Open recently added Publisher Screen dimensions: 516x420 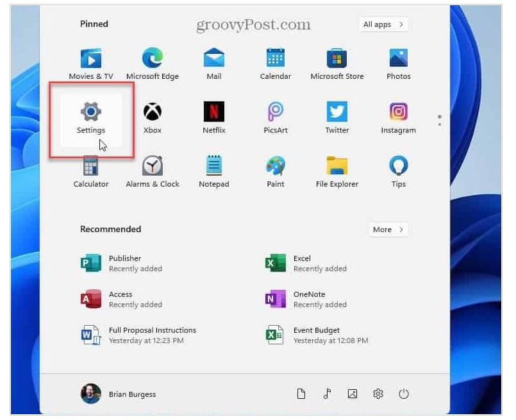[x=122, y=264]
